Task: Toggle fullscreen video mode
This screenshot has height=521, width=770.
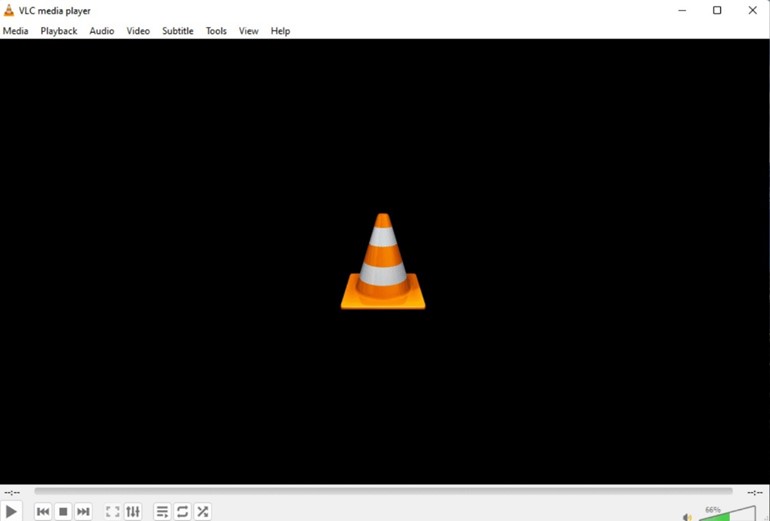Action: click(112, 512)
